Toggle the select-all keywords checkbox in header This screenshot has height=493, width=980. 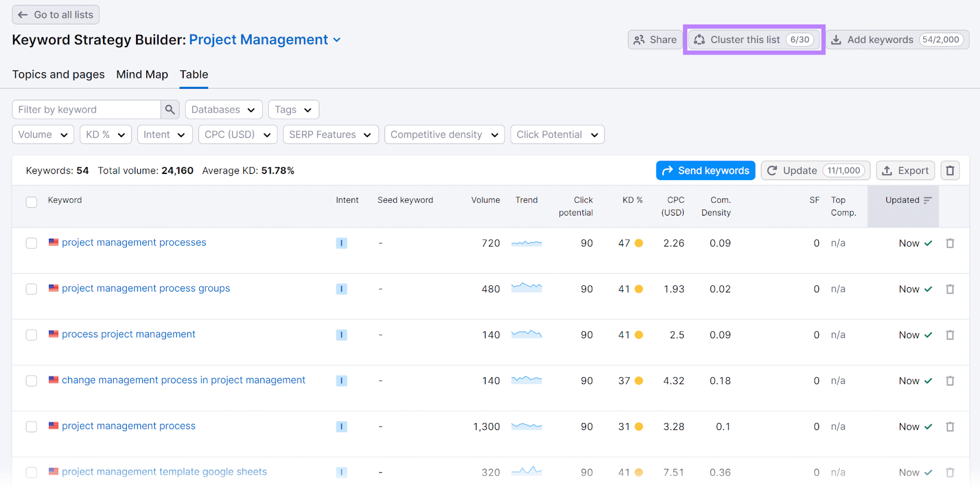click(31, 202)
